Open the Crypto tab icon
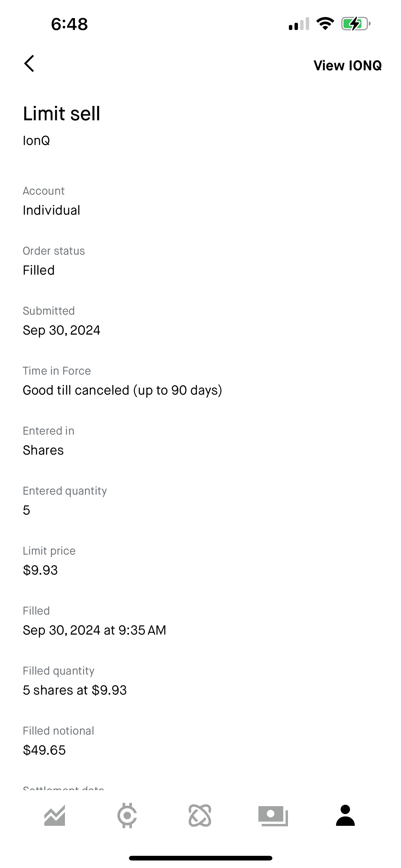 [127, 816]
